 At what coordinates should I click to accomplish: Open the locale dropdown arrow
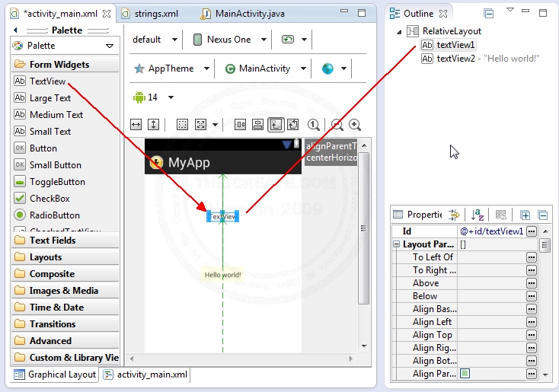click(x=343, y=69)
